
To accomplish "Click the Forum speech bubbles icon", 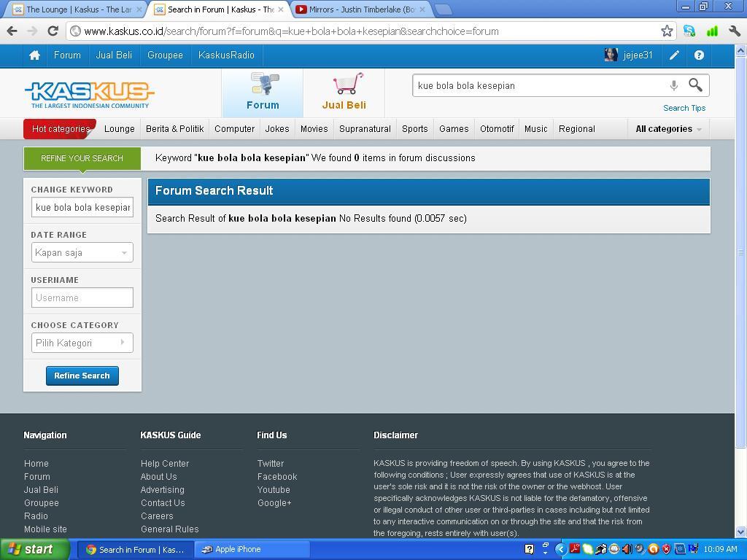I will pyautogui.click(x=265, y=84).
